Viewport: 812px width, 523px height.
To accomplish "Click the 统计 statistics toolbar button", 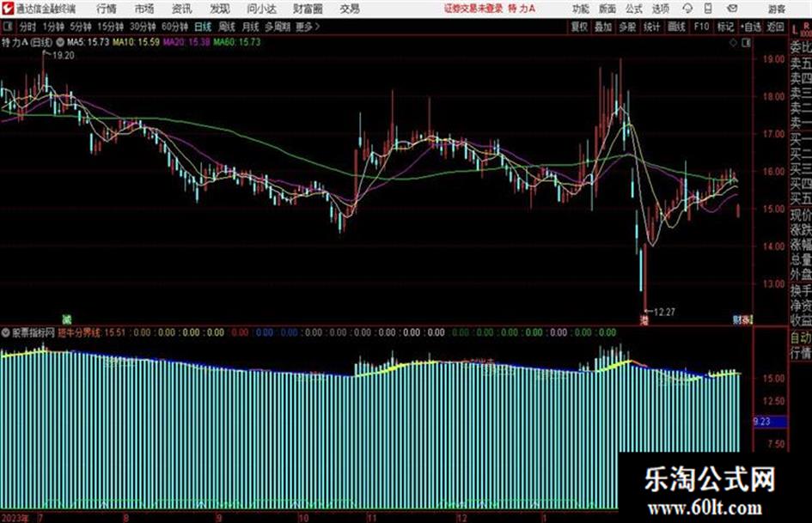I will click(x=651, y=27).
